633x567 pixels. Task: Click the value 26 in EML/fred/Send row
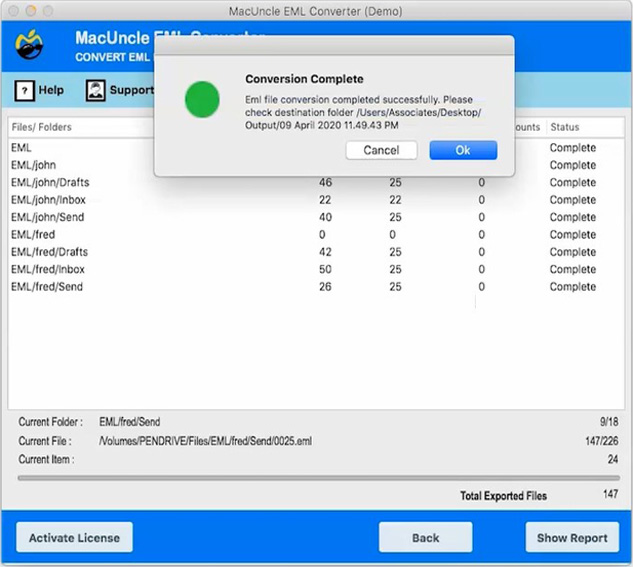(x=325, y=287)
